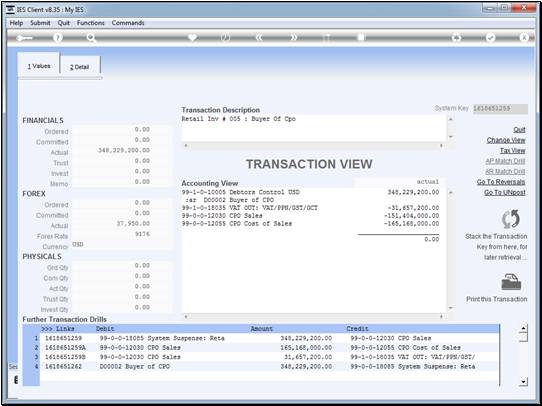542x406 pixels.
Task: Click Go To Reversals link
Action: (501, 182)
